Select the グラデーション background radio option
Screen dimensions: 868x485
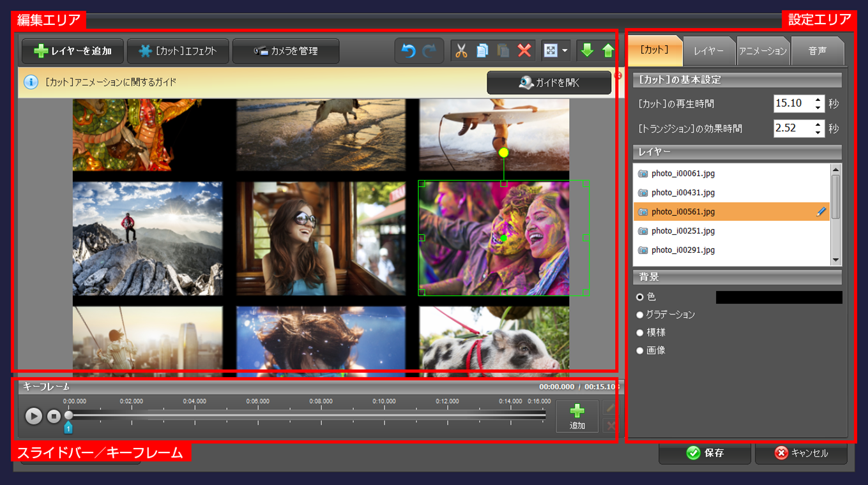click(x=640, y=315)
